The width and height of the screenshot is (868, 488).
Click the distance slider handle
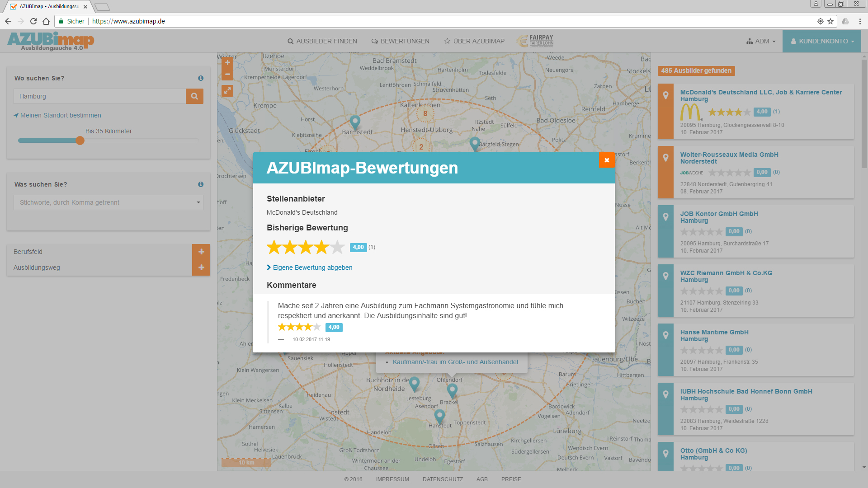(x=80, y=141)
